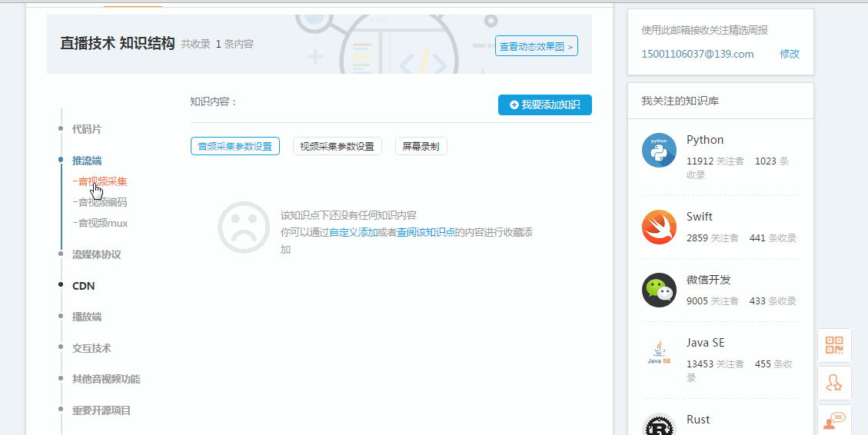
Task: Click the 微信开发 433 条收录 count
Action: coord(773,301)
